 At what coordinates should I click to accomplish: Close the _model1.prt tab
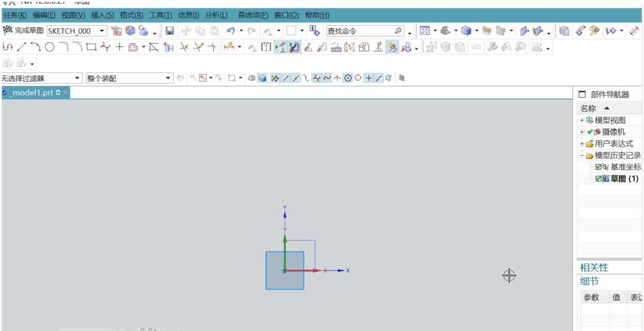pos(65,92)
